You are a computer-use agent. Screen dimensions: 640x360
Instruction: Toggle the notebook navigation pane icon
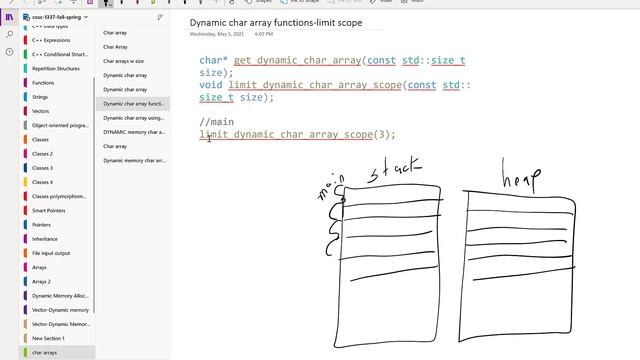[9, 17]
